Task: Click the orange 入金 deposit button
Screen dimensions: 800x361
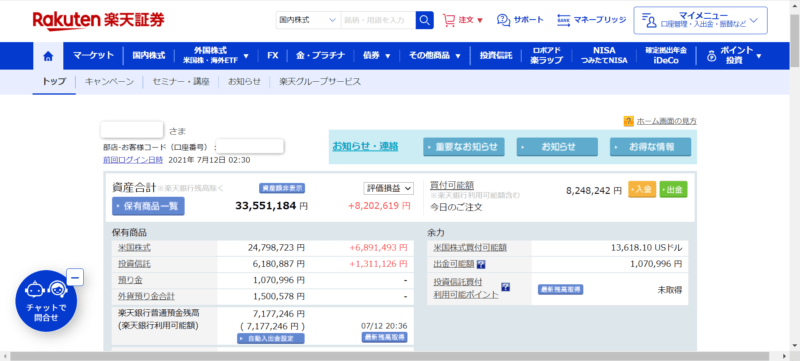Action: tap(642, 190)
